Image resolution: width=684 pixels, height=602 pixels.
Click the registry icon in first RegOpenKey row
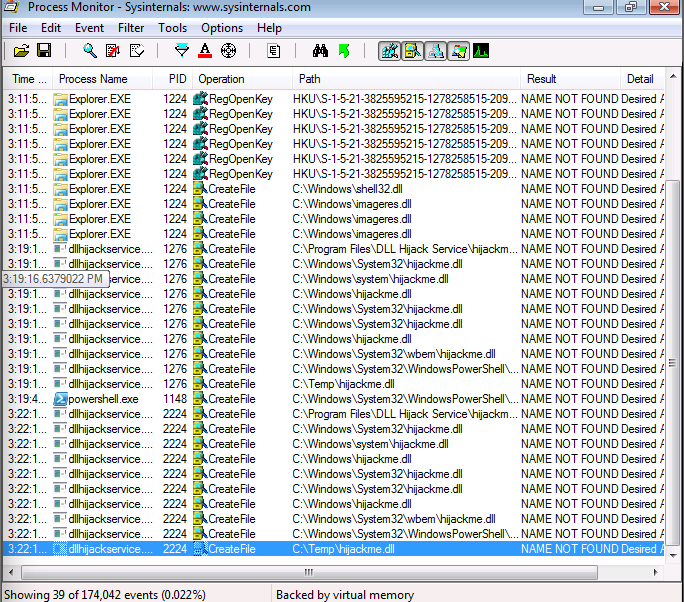point(200,99)
